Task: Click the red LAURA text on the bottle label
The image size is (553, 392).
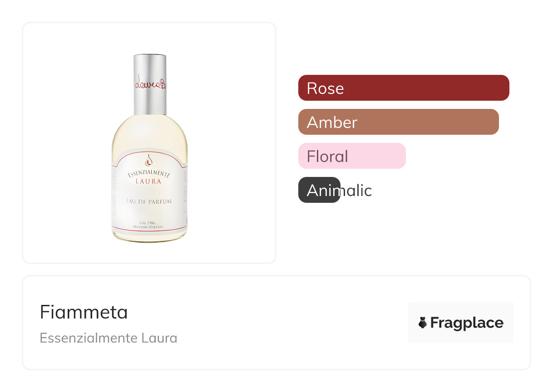Action: pyautogui.click(x=148, y=181)
